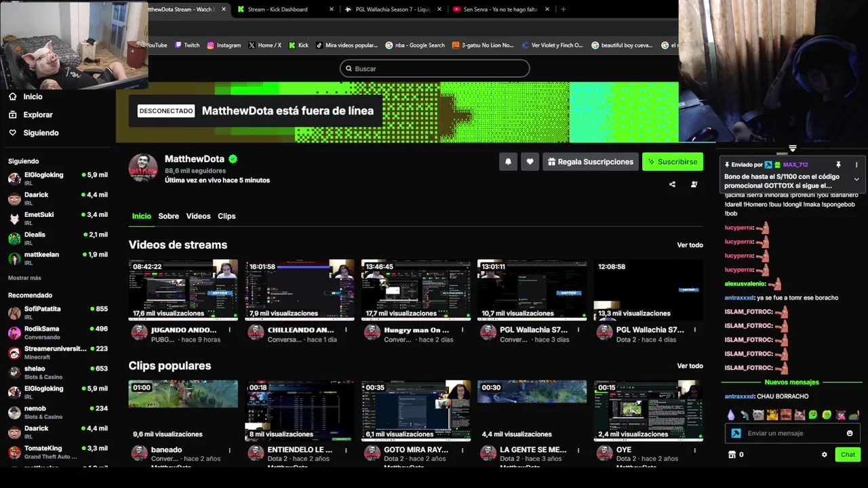Click identity badge icon in chat input
The height and width of the screenshot is (488, 868).
pos(736,433)
